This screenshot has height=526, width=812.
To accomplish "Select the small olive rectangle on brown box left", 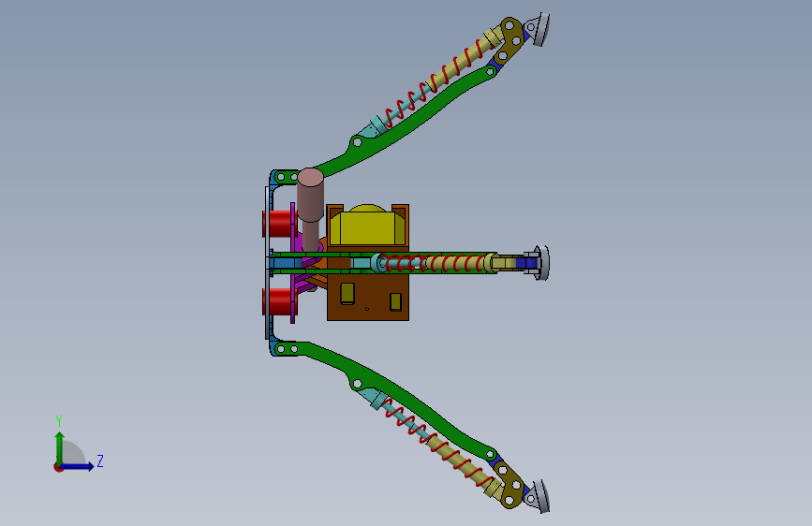I will tap(347, 294).
